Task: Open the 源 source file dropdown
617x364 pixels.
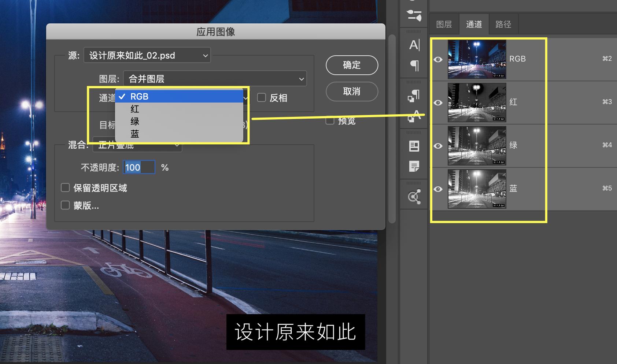Action: pos(147,55)
